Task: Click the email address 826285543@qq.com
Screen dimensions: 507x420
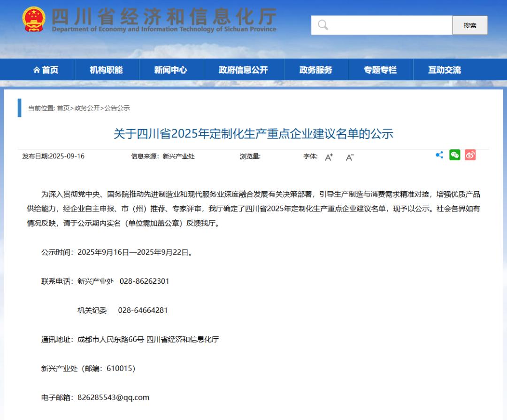Action: tap(114, 397)
